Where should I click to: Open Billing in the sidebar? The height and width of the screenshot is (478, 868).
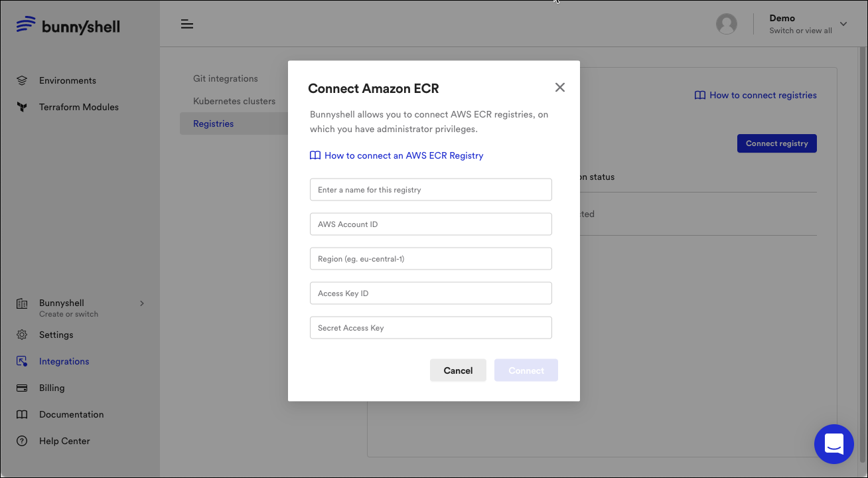click(x=52, y=388)
